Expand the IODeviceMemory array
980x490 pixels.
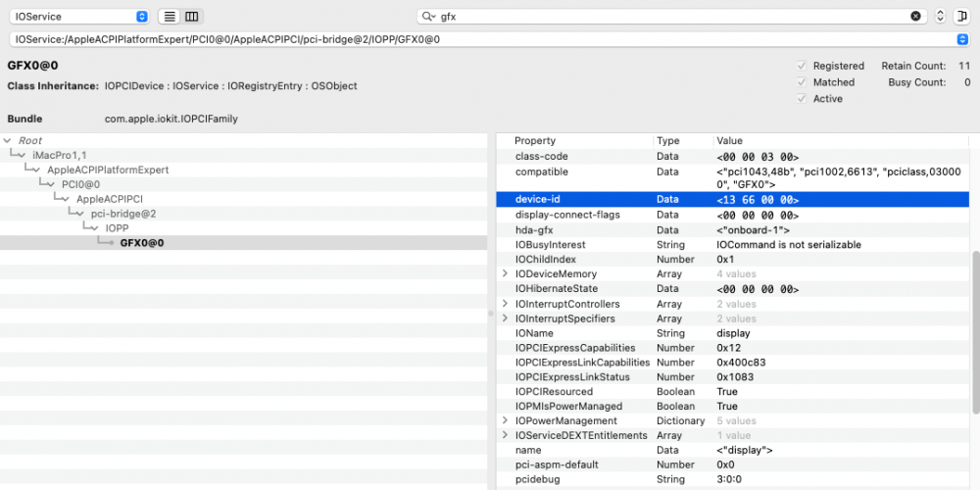506,273
